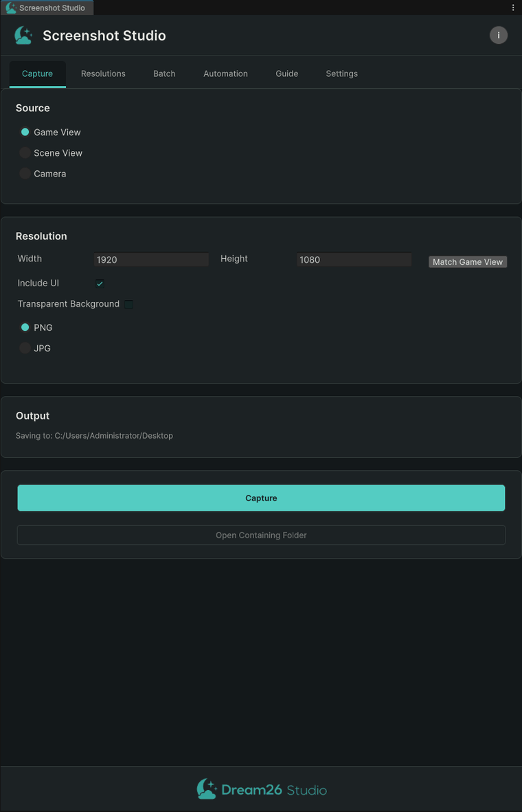Open the Automation tab

pyautogui.click(x=225, y=74)
